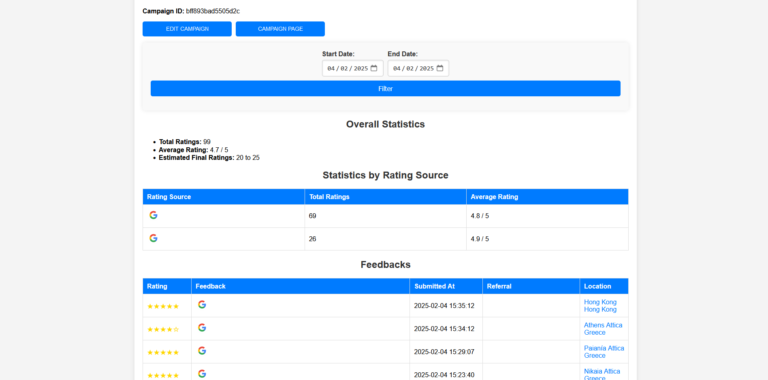The height and width of the screenshot is (380, 768).
Task: Select timestamp 2025-02-04 15:23:40
Action: click(444, 375)
